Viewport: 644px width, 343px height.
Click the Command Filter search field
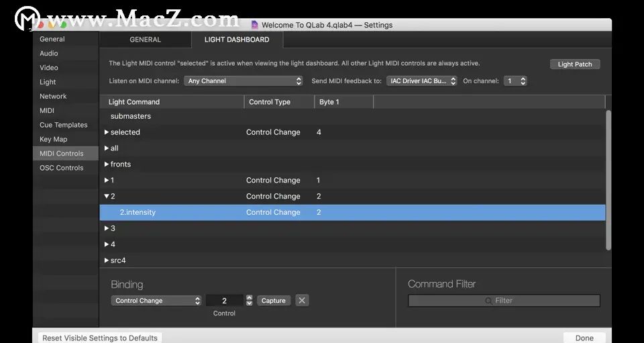click(x=504, y=300)
